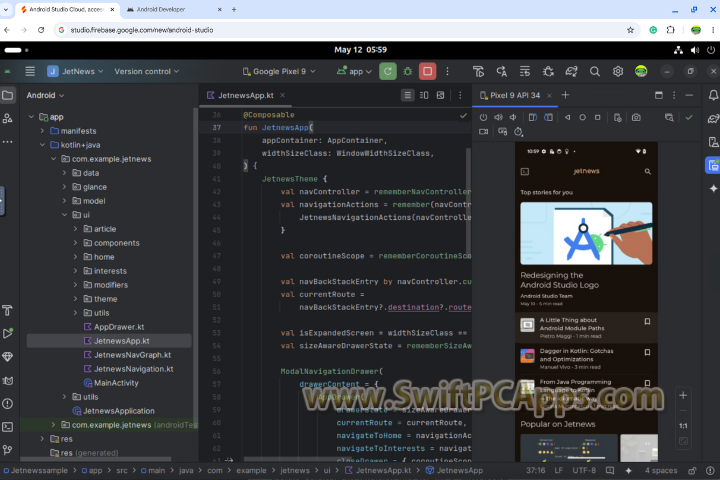Screen dimensions: 720x480
Task: Open more run actions menu
Action: pos(447,71)
